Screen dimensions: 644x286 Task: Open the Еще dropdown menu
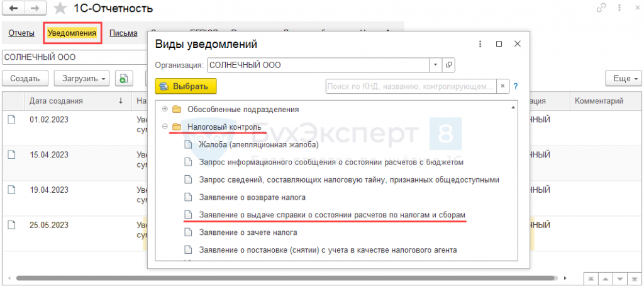click(x=623, y=79)
